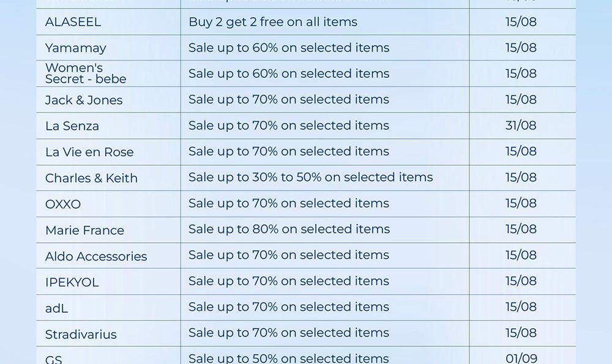Select the adL brand name

[56, 308]
